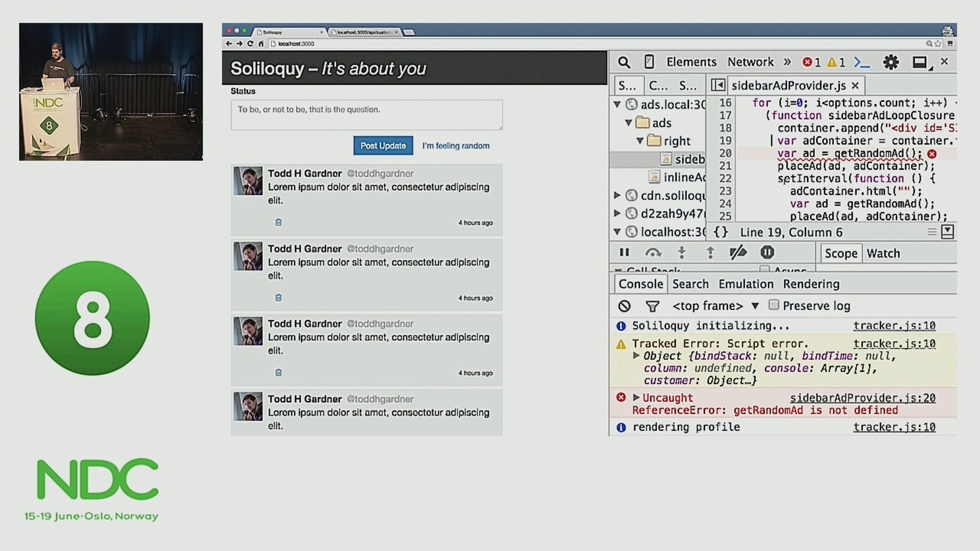Open DevTools settings gear
980x551 pixels.
pos(891,62)
